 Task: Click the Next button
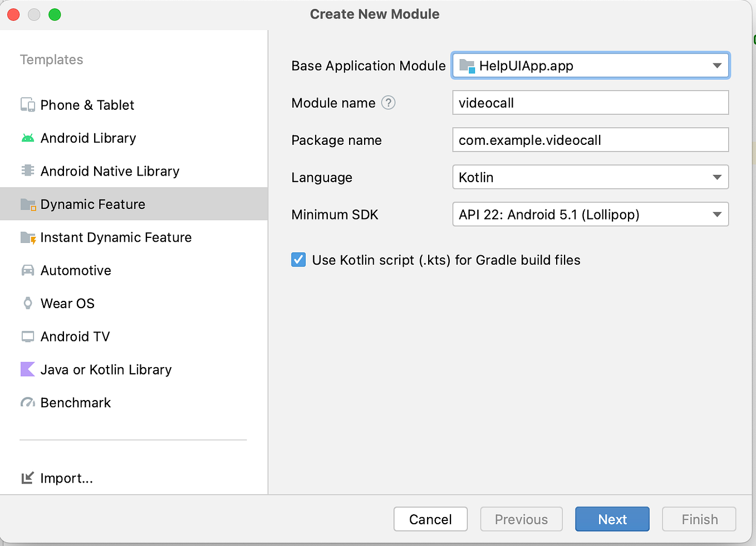[612, 519]
